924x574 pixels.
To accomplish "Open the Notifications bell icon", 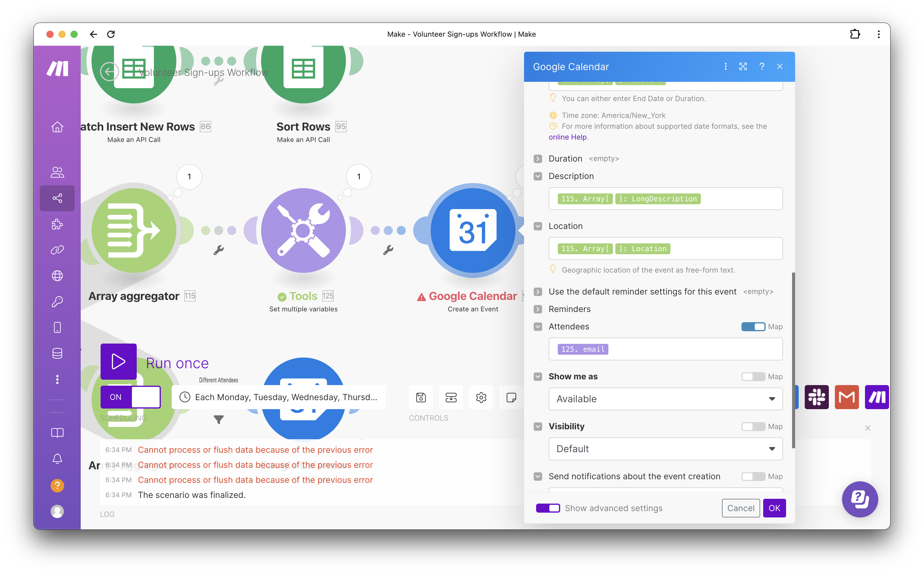I will pyautogui.click(x=57, y=458).
